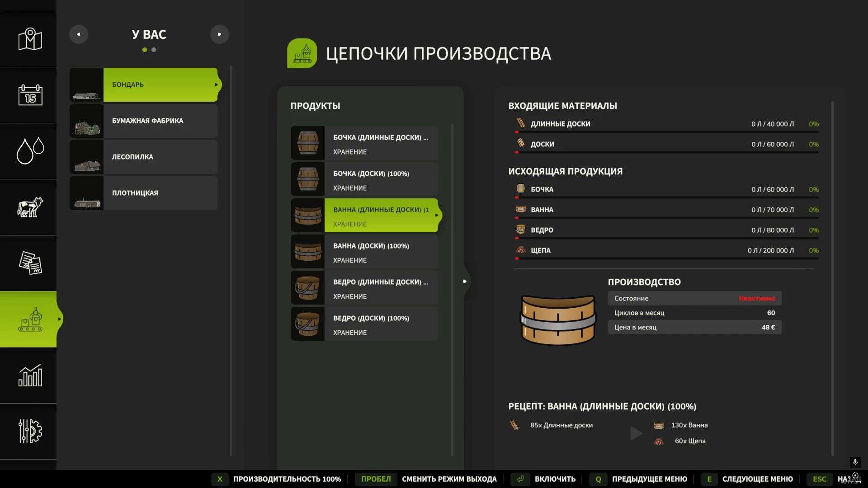Select Ведро (Доски) product thumbnail

308,324
